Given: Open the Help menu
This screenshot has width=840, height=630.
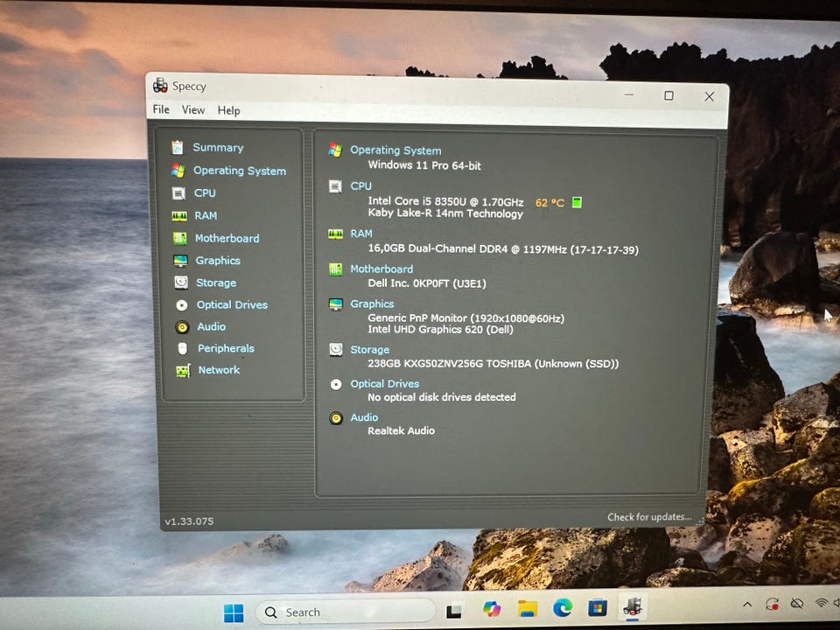Looking at the screenshot, I should tap(228, 110).
